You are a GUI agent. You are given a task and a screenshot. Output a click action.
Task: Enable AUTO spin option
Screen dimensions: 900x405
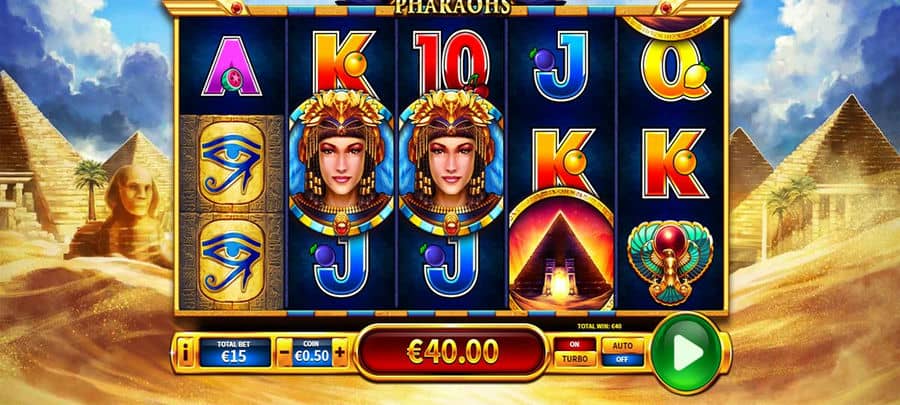pos(623,345)
